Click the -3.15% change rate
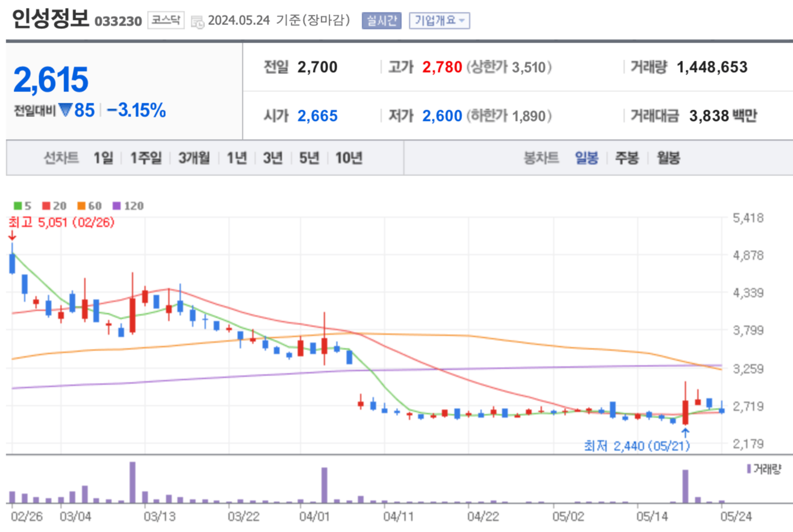Viewport: 793px width, 532px height. pyautogui.click(x=136, y=110)
